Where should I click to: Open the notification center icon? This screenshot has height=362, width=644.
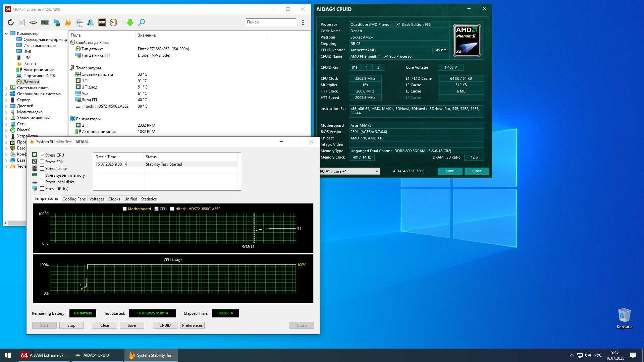tap(633, 355)
